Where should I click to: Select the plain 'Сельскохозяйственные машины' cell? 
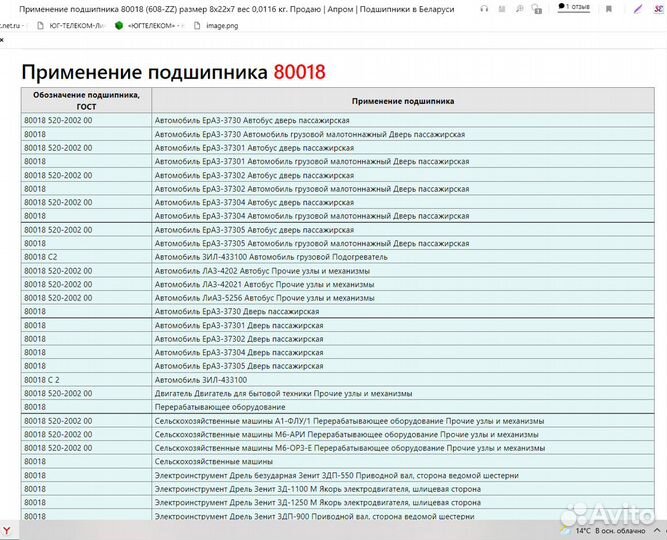pyautogui.click(x=403, y=462)
